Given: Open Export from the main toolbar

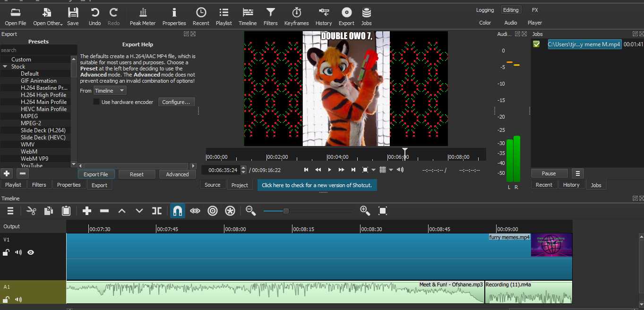Looking at the screenshot, I should [346, 17].
